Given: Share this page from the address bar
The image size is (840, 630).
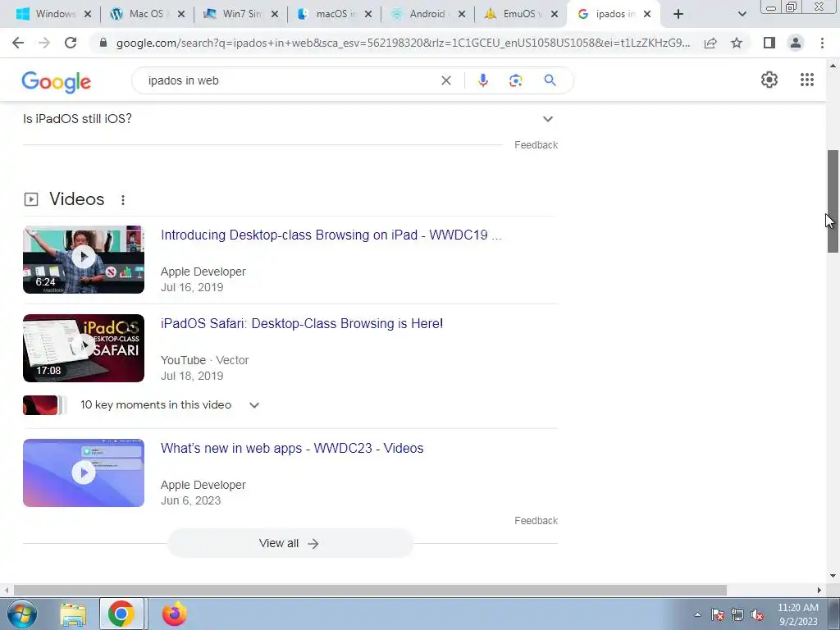Looking at the screenshot, I should coord(710,43).
